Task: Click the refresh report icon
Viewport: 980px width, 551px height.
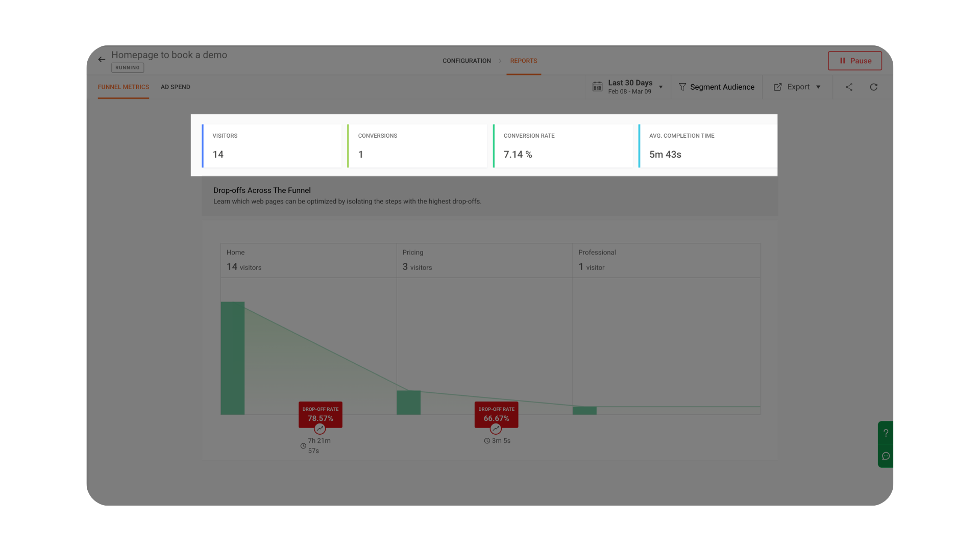Action: [x=873, y=87]
